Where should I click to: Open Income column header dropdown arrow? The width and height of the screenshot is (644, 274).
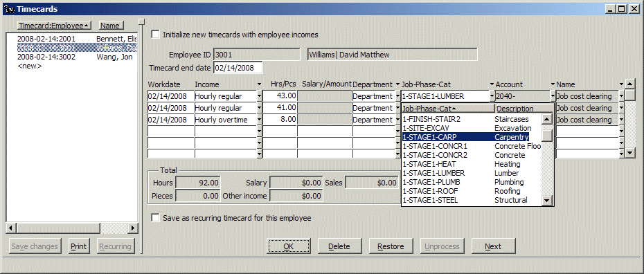pos(259,84)
